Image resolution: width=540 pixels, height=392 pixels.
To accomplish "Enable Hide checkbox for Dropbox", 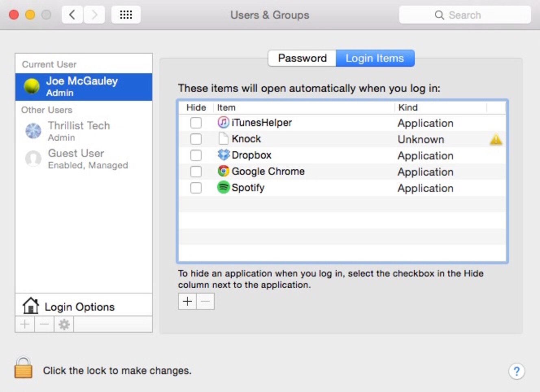I will pos(196,155).
